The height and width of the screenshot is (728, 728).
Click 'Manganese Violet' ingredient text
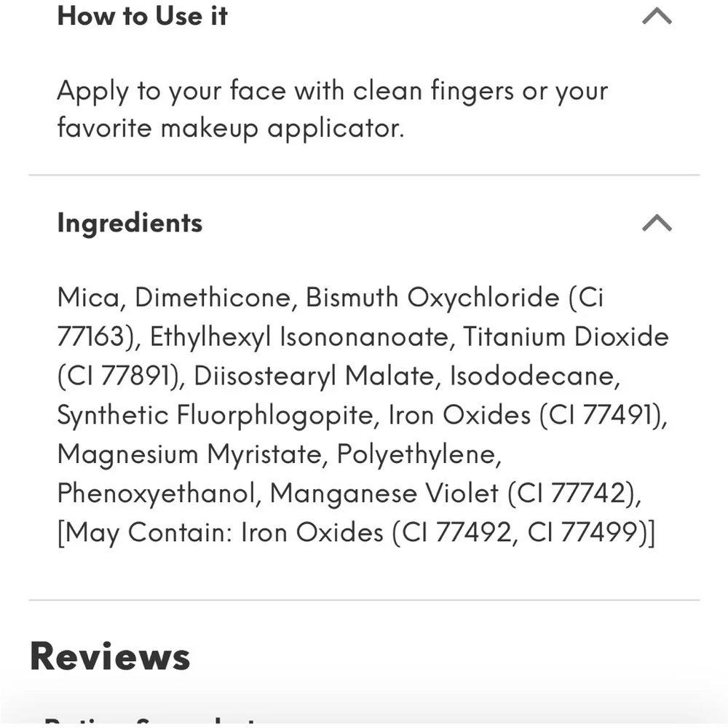click(x=384, y=493)
